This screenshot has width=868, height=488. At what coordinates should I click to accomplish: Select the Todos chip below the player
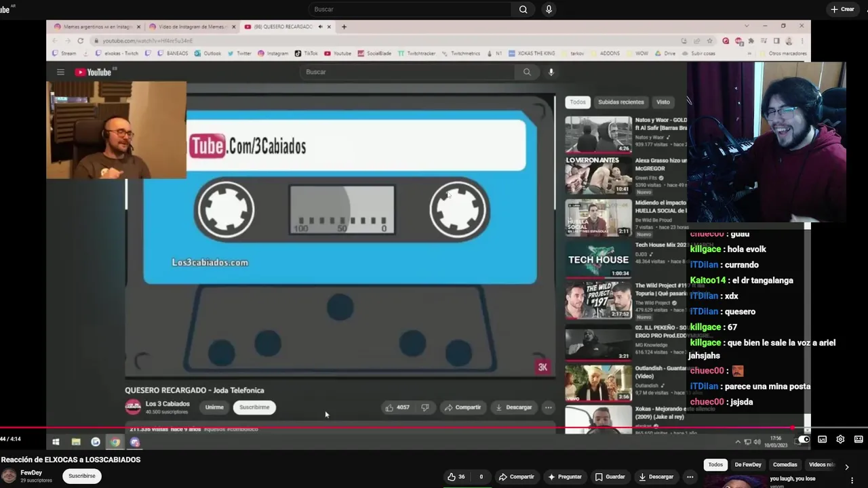click(715, 464)
